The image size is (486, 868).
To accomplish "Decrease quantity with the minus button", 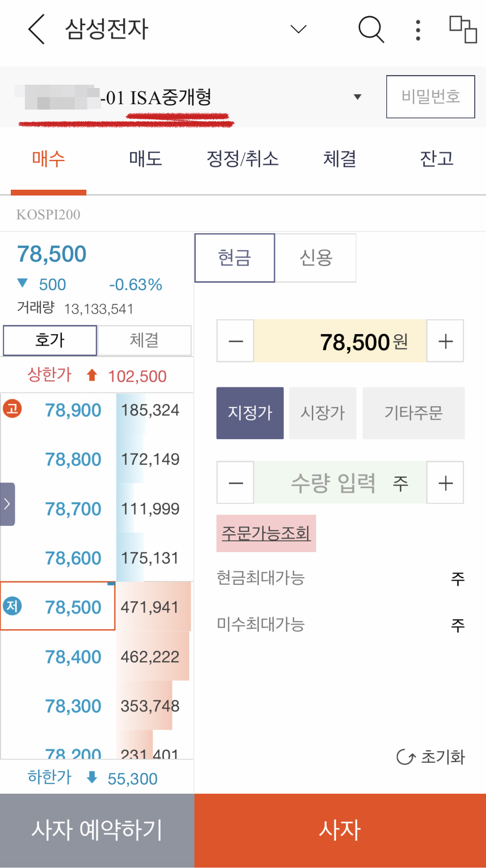I will tap(236, 483).
